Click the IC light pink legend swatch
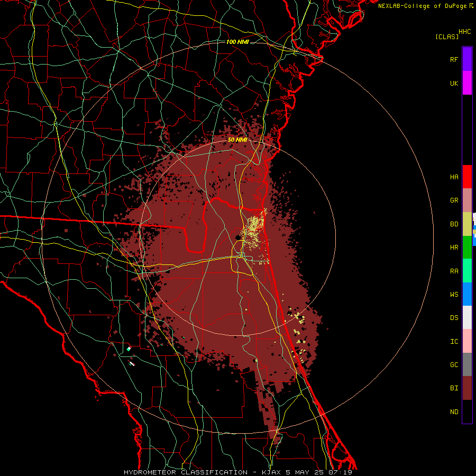This screenshot has width=476, height=476. point(467,341)
